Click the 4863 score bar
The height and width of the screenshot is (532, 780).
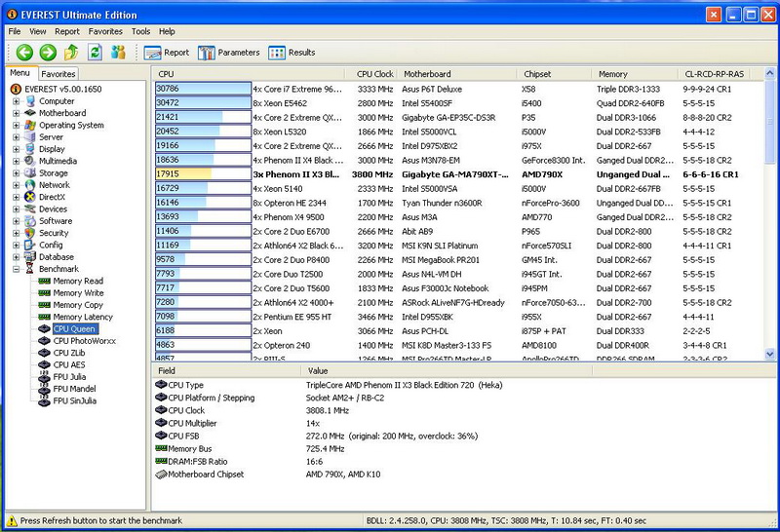[203, 345]
